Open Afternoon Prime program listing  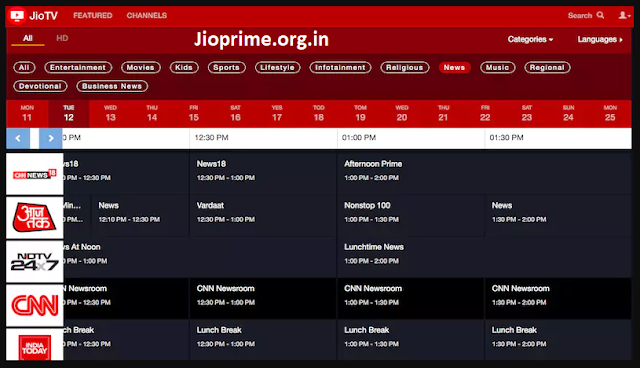[x=373, y=164]
